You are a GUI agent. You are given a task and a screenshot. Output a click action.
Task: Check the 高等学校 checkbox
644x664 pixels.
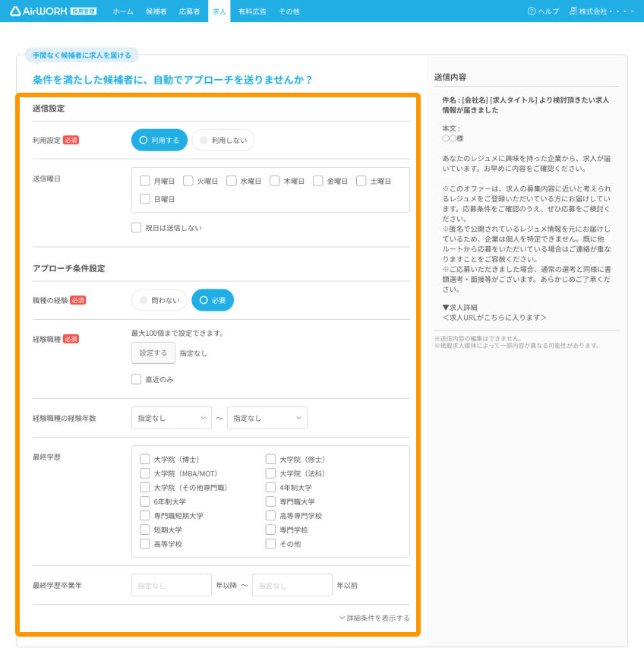(x=145, y=544)
